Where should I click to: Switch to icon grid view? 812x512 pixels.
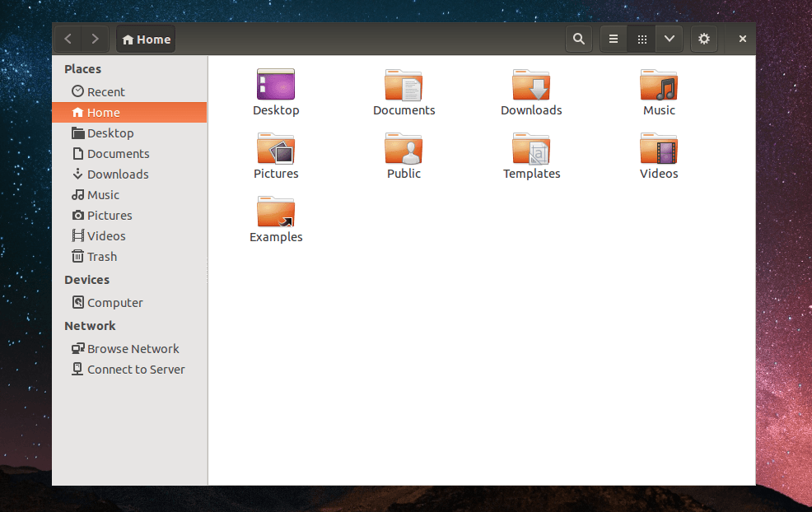pos(642,39)
